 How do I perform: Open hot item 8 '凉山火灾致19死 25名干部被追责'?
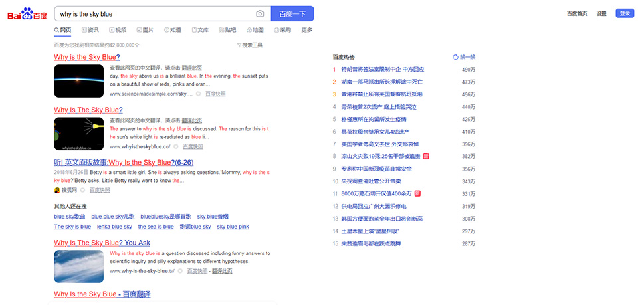381,156
